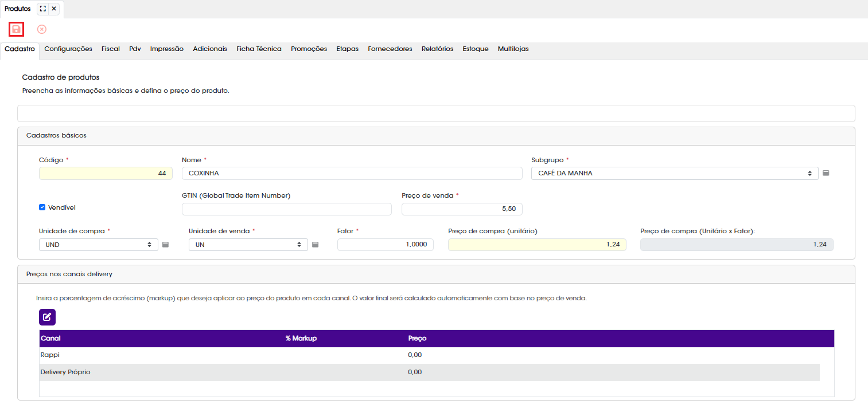Select the Promoções tab

click(x=309, y=49)
